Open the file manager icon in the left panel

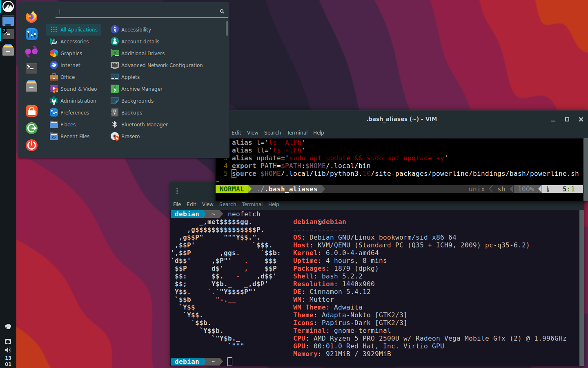tap(8, 50)
